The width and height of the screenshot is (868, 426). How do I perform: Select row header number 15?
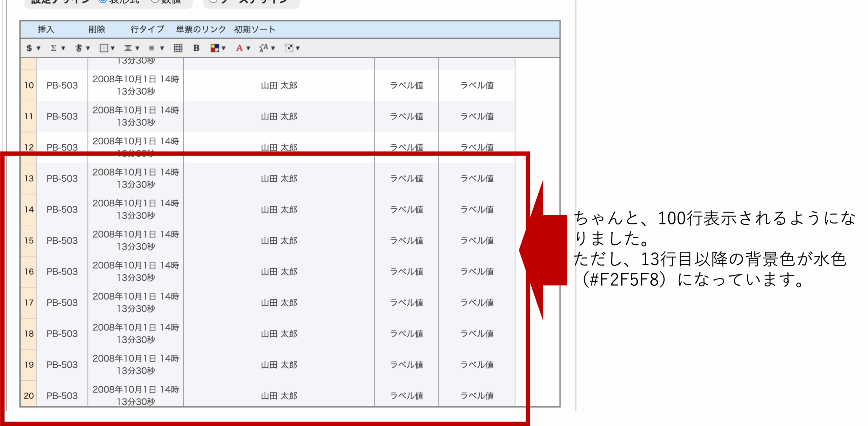(x=29, y=241)
